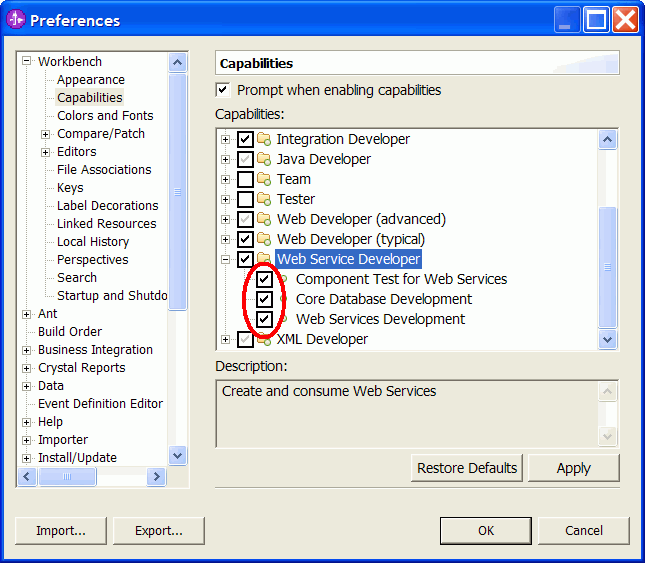Enable the Team capability checkbox
The height and width of the screenshot is (563, 645).
pos(245,179)
